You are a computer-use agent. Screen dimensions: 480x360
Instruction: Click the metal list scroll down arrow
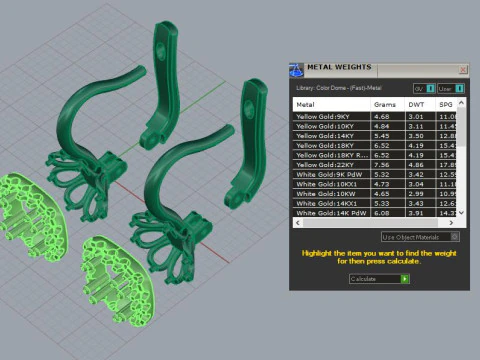click(461, 213)
